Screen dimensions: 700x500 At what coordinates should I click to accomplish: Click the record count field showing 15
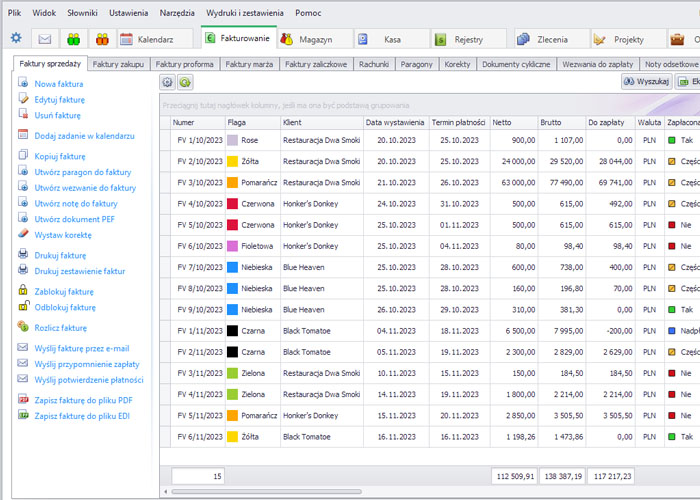point(198,476)
